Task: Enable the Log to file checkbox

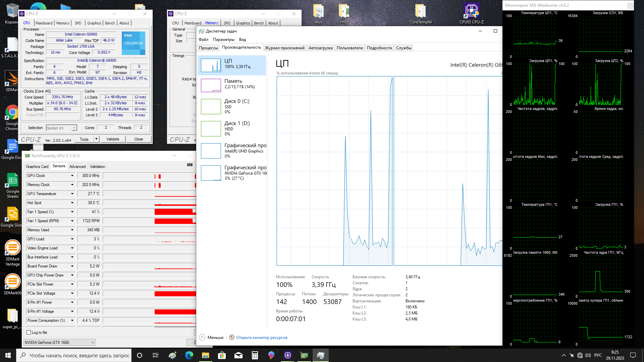Action: click(29, 333)
